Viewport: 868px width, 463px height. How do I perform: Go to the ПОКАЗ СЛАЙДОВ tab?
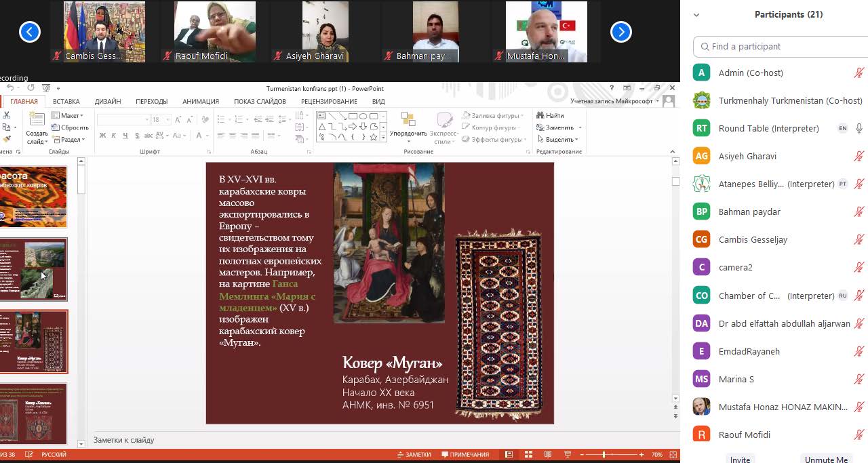point(260,102)
